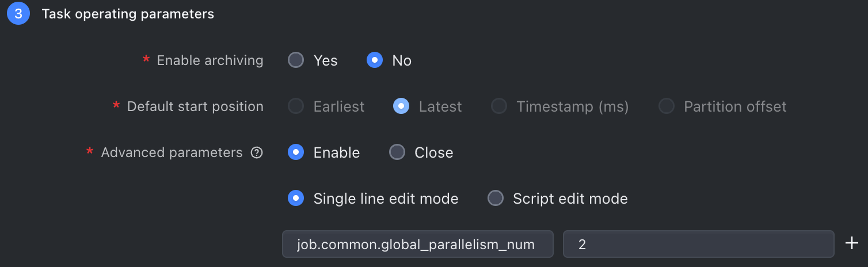Click the Advanced parameters label text
Image resolution: width=868 pixels, height=267 pixels.
click(172, 152)
